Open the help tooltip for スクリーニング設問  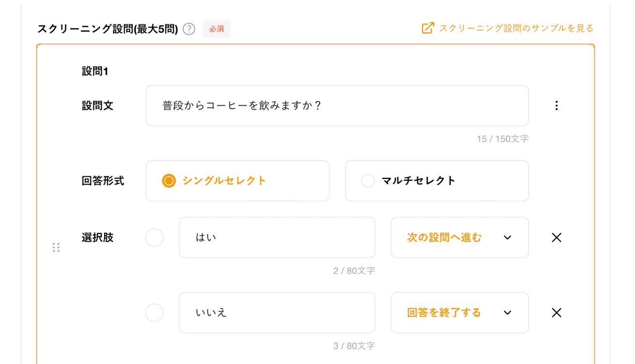pos(188,29)
